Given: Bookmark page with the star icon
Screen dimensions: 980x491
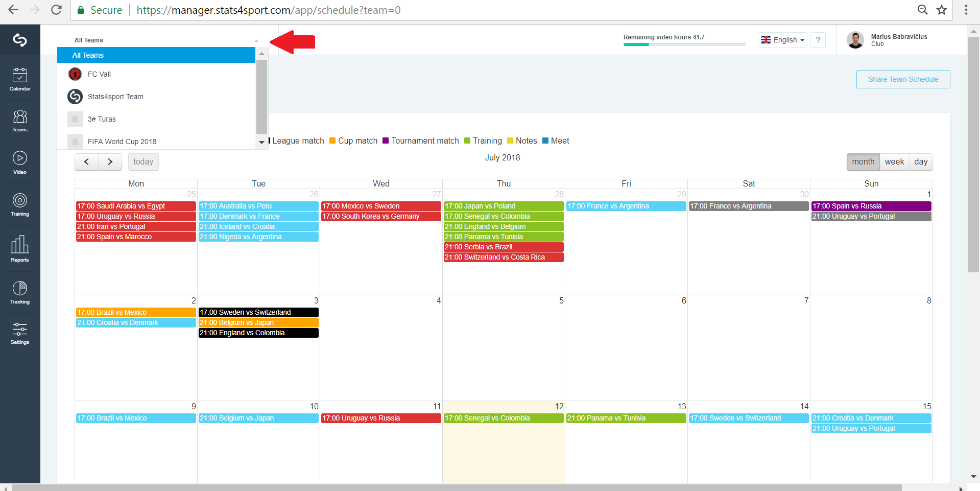Looking at the screenshot, I should pyautogui.click(x=942, y=10).
